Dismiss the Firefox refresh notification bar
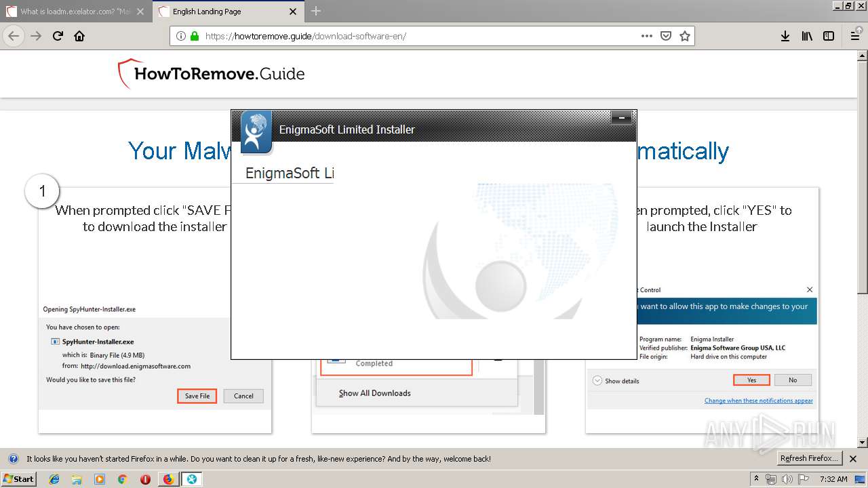 pos(854,459)
